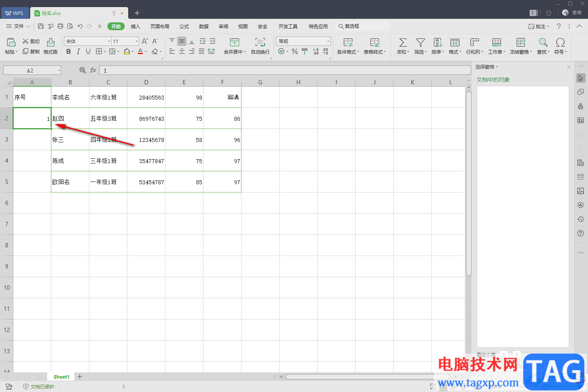Click the Cut (剪切) scissors button

(x=31, y=41)
